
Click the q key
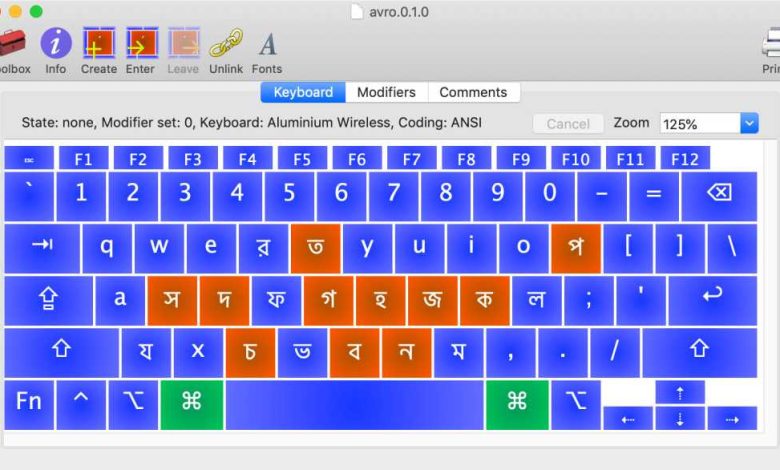coord(107,248)
